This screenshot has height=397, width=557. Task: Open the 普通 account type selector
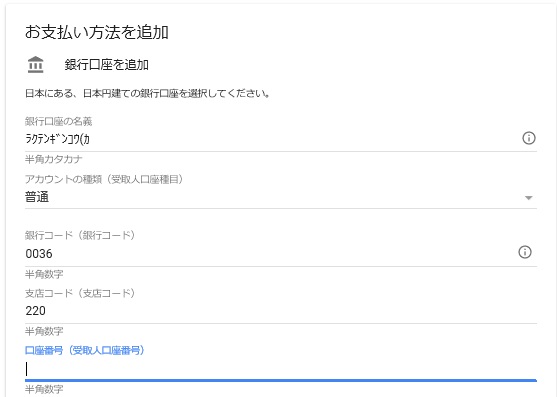[281, 197]
